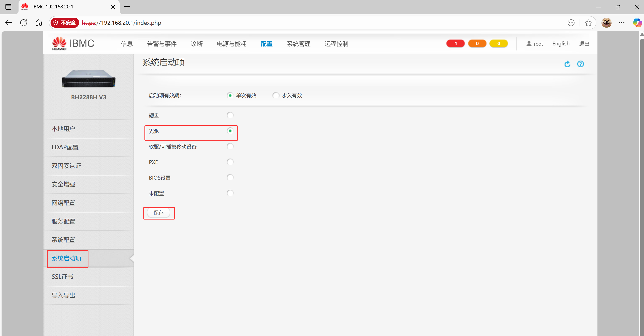Click the browser home button

39,23
